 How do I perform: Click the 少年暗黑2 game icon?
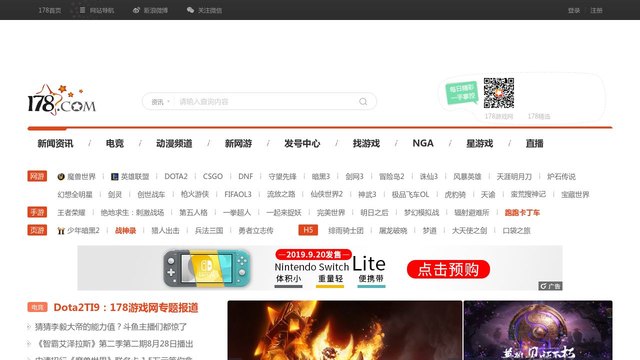61,231
